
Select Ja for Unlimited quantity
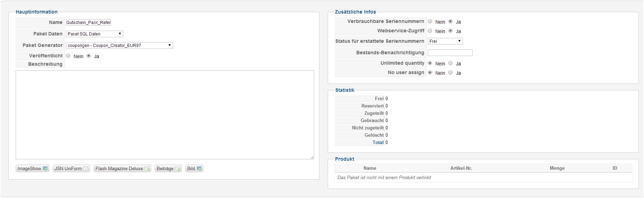click(x=450, y=63)
